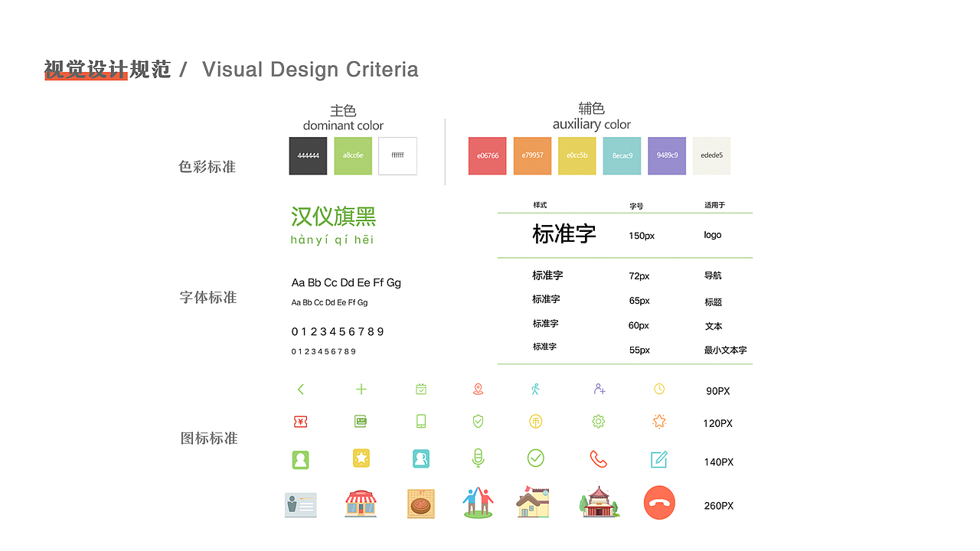Click the green plus add icon
The image size is (980, 551).
[361, 390]
